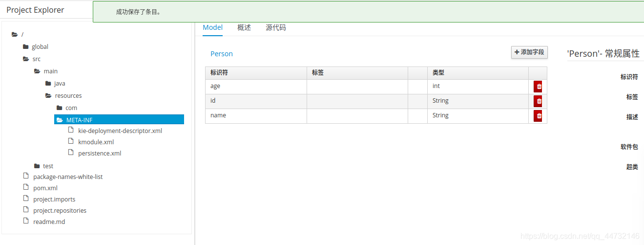The width and height of the screenshot is (644, 245).
Task: Select the main folder label
Action: [51, 71]
